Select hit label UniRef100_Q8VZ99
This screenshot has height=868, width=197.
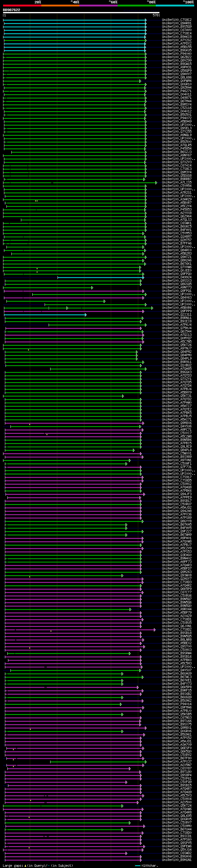pos(177,61)
